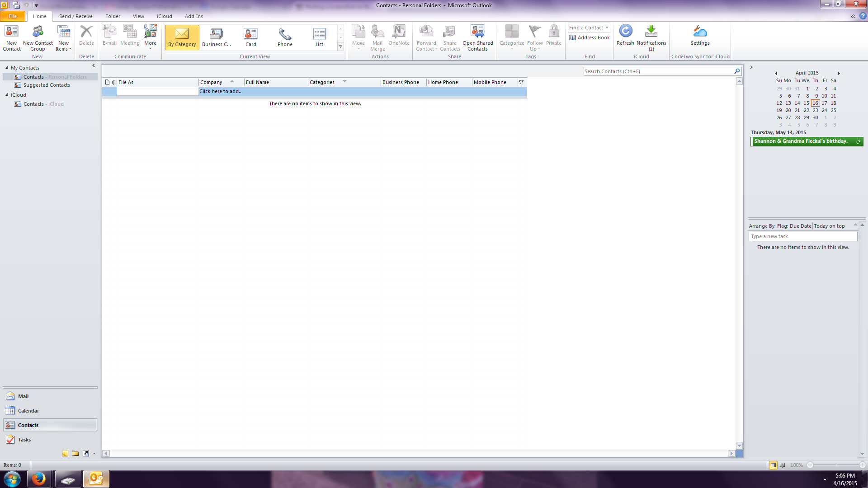The image size is (868, 488).
Task: Go to Mail module
Action: click(x=50, y=396)
